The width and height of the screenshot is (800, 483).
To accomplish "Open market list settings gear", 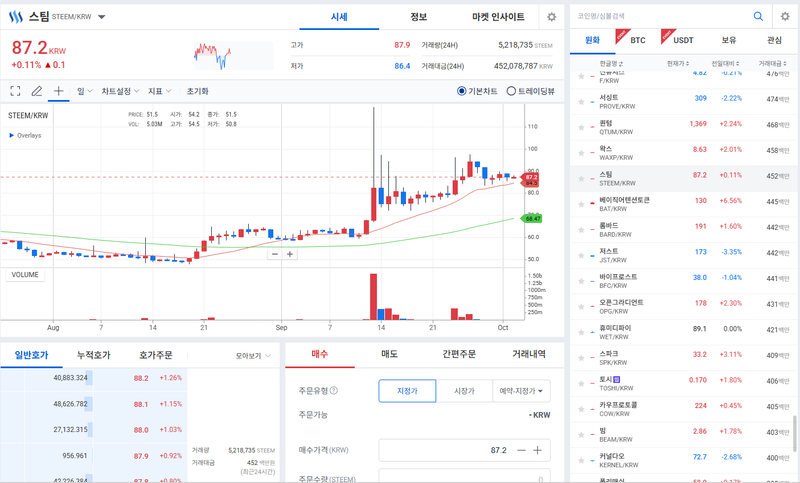I will (785, 16).
